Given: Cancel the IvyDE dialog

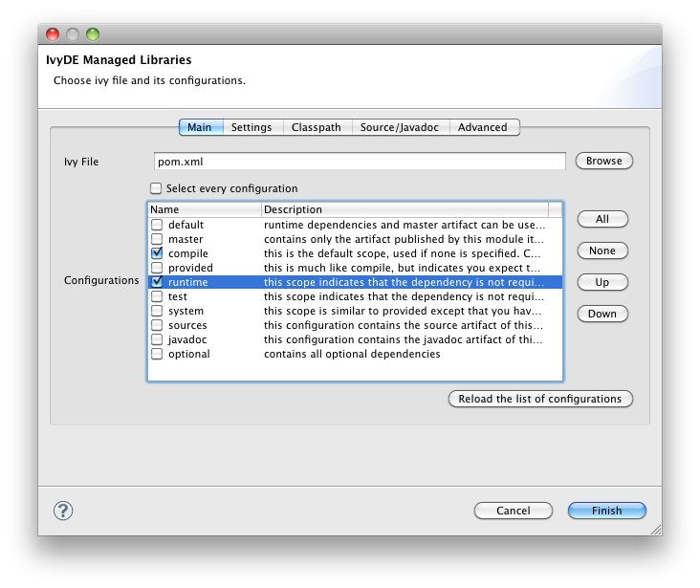Looking at the screenshot, I should coord(513,511).
